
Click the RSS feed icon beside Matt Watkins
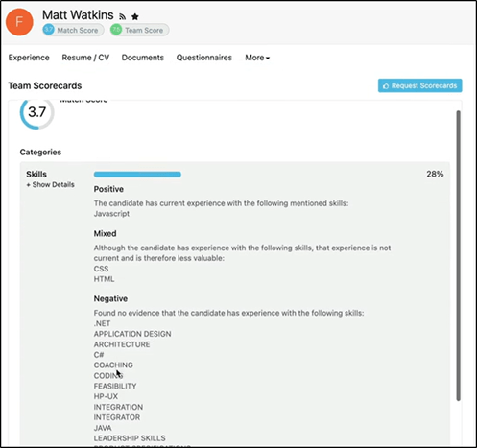pyautogui.click(x=123, y=16)
